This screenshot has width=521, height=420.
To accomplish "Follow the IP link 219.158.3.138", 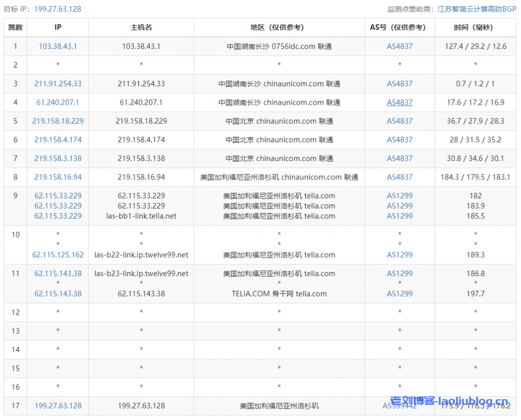I will click(x=58, y=159).
